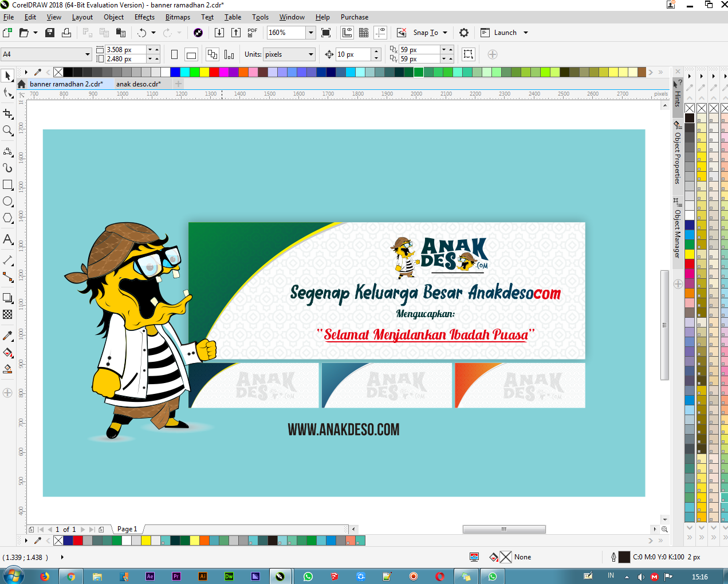Open the Options gear icon
Screen dimensions: 728x584
pyautogui.click(x=464, y=33)
